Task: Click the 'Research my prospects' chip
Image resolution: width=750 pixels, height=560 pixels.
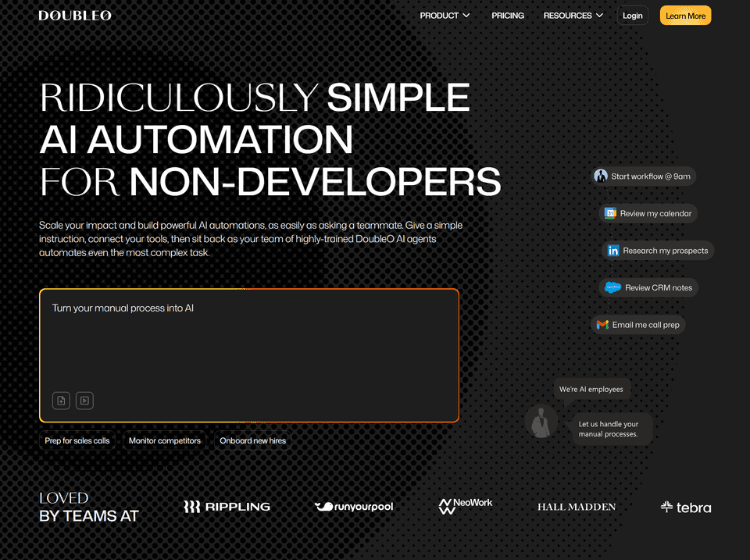Action: (x=658, y=251)
